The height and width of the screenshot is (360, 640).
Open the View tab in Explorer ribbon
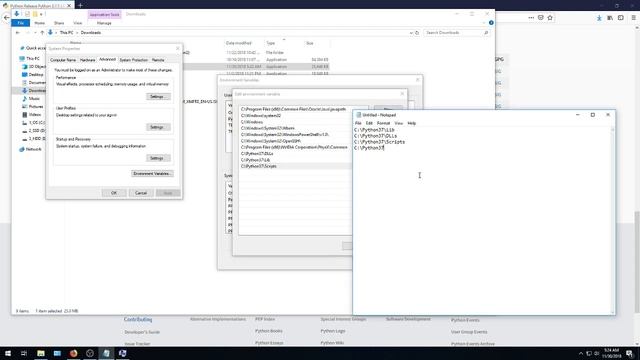[78, 23]
